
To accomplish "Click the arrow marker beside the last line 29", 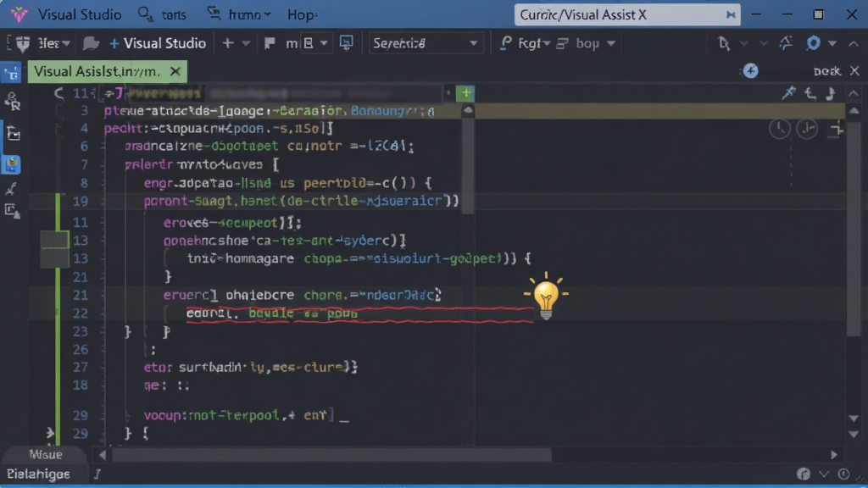I will (50, 433).
